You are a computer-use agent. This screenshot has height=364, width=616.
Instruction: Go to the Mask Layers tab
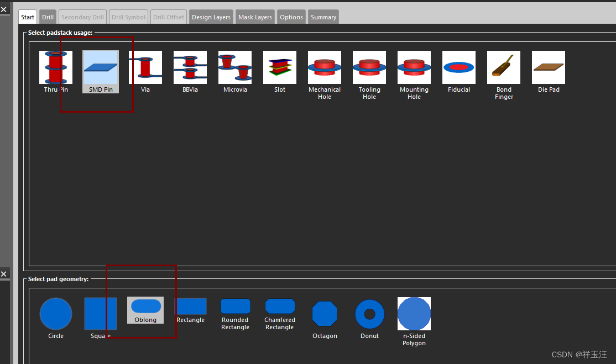(255, 17)
